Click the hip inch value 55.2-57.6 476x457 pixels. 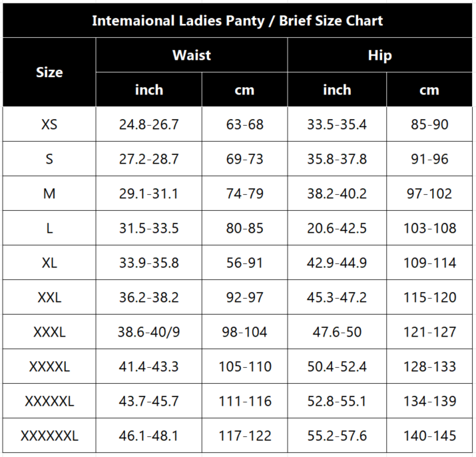(x=337, y=436)
